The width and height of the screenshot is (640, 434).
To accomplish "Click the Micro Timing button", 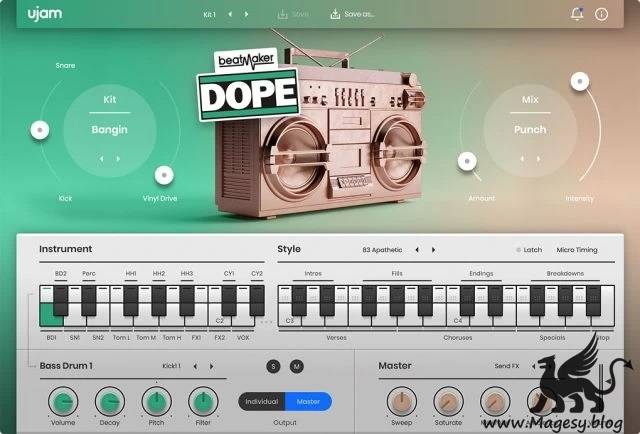I will 579,249.
